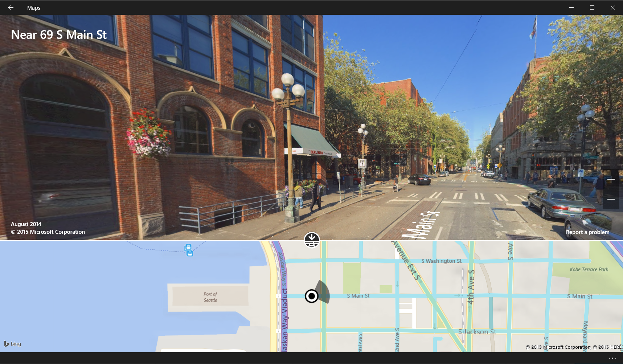Click the Streetside position marker on the map
The width and height of the screenshot is (623, 364).
[x=311, y=296]
